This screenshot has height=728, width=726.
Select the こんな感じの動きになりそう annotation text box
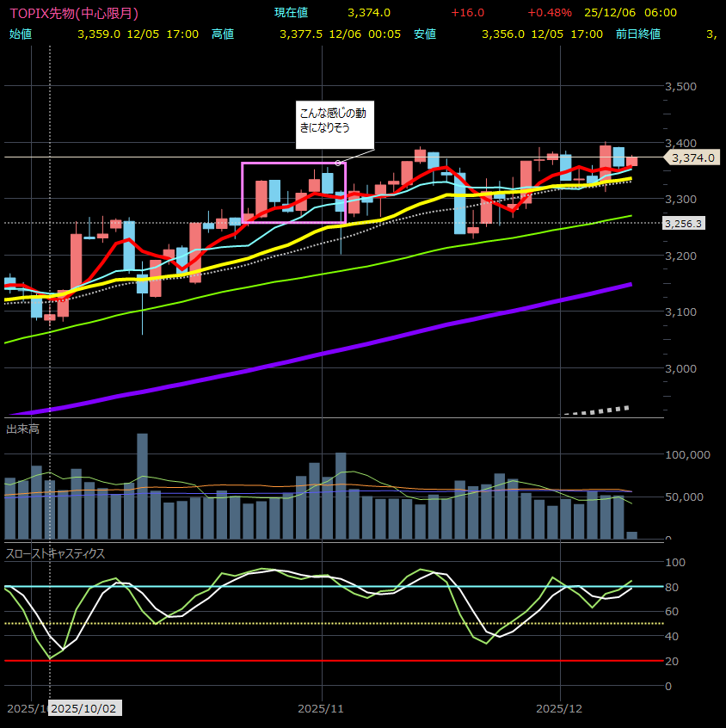point(335,120)
